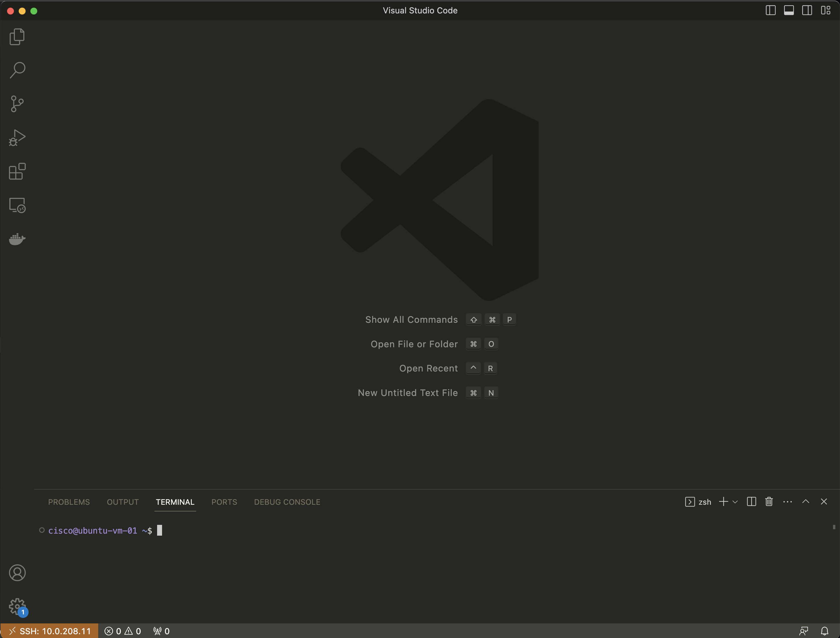Open the terminal panel more actions menu

787,502
